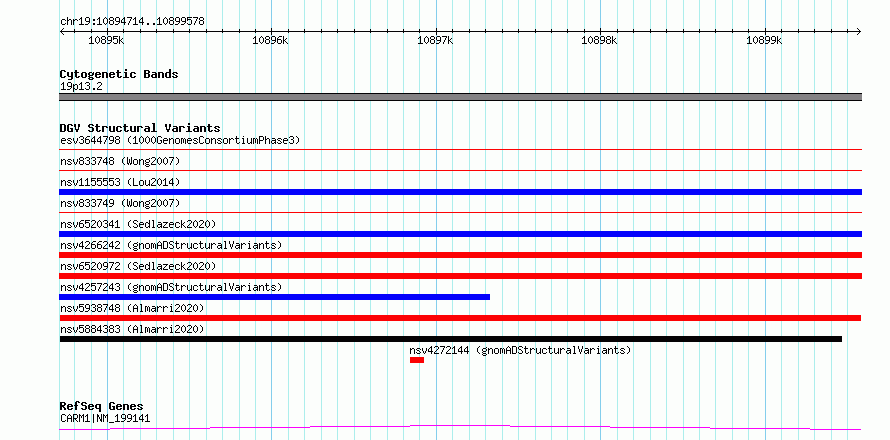Select nsv4266242 gnomADStructuralVariants label
The width and height of the screenshot is (890, 440).
click(x=171, y=245)
